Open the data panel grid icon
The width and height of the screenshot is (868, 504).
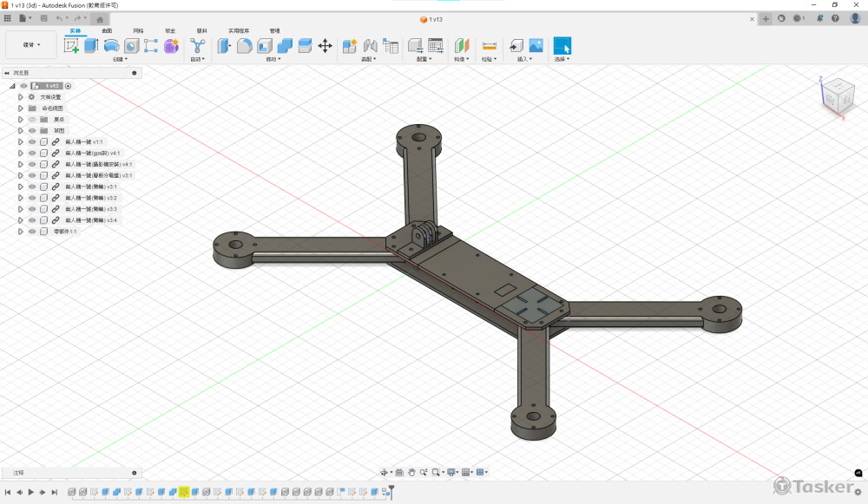pyautogui.click(x=8, y=18)
